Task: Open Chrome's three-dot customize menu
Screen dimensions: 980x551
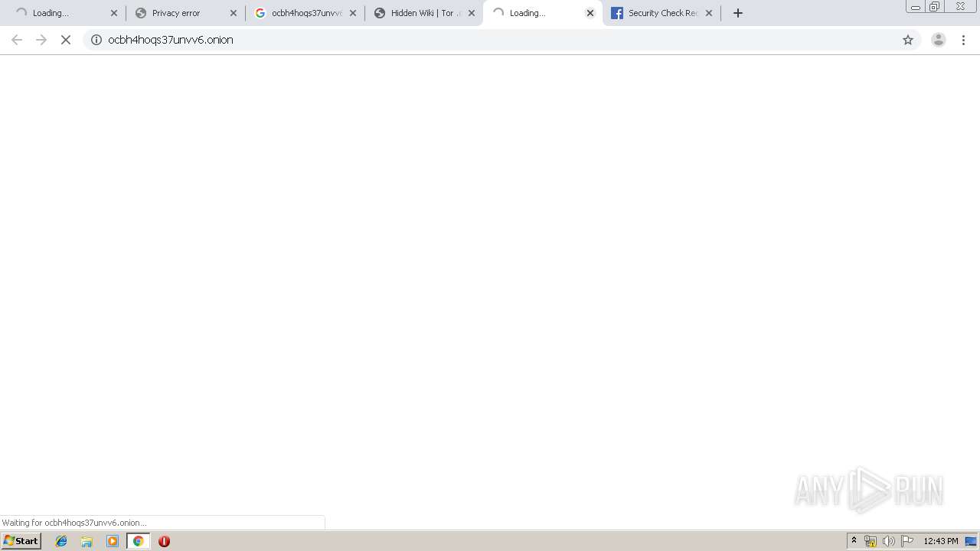Action: (x=964, y=40)
